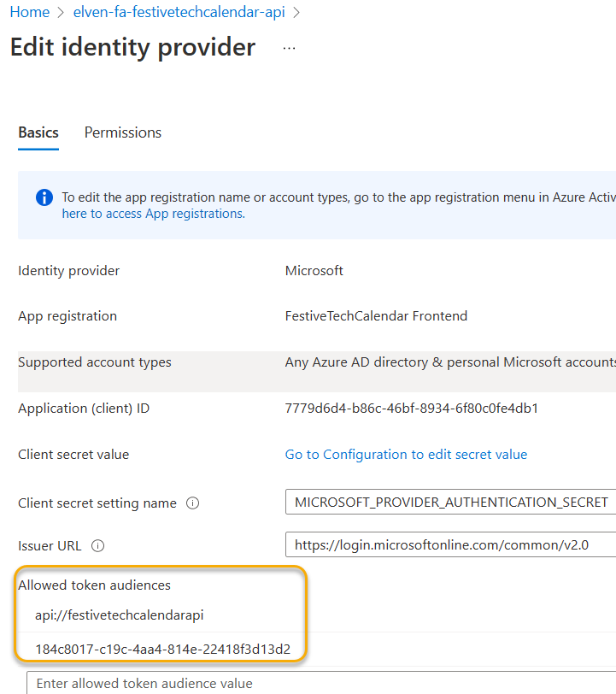The height and width of the screenshot is (694, 616).
Task: Click the info icon next to Issuer URL
Action: pos(97,545)
